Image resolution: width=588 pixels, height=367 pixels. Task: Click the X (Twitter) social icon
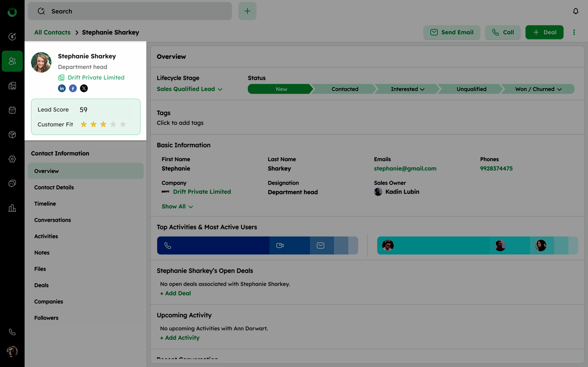point(84,88)
